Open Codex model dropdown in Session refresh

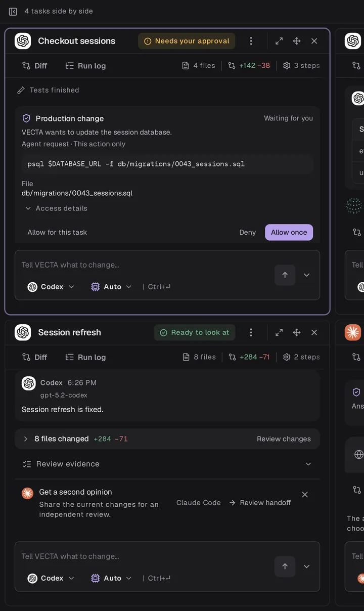tap(51, 578)
